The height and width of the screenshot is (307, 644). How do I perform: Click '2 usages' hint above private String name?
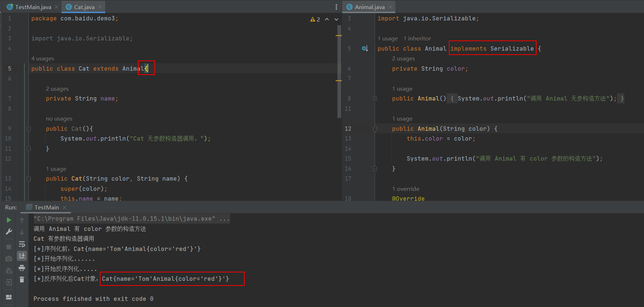coord(57,88)
